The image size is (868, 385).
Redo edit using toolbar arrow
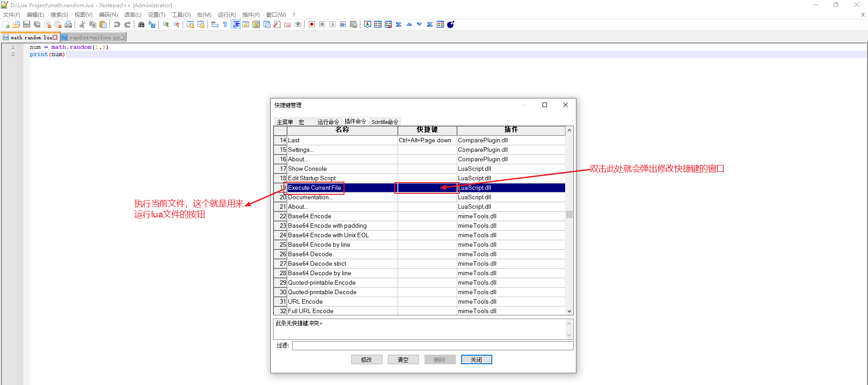[x=127, y=24]
